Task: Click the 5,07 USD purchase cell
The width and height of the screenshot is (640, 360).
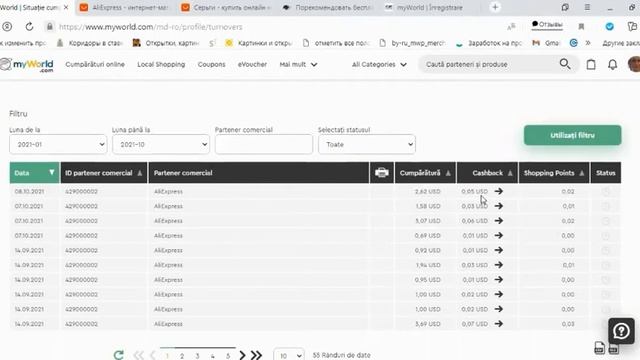Action: pyautogui.click(x=427, y=220)
